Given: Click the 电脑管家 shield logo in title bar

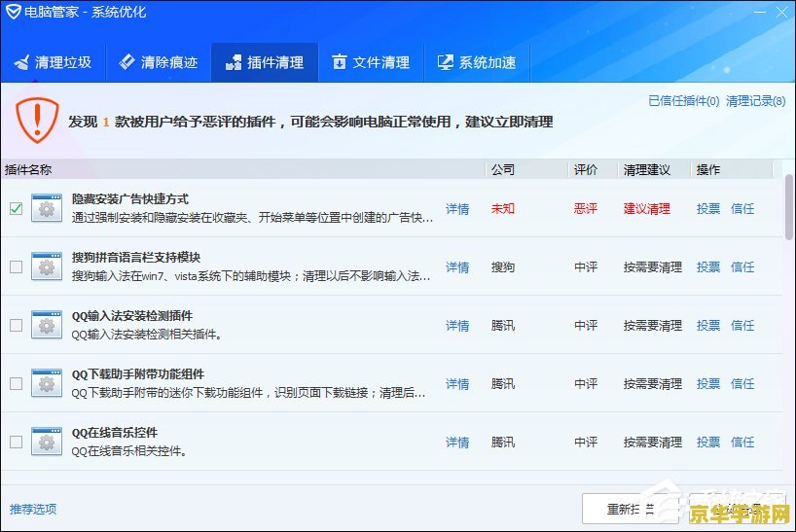Looking at the screenshot, I should [14, 11].
